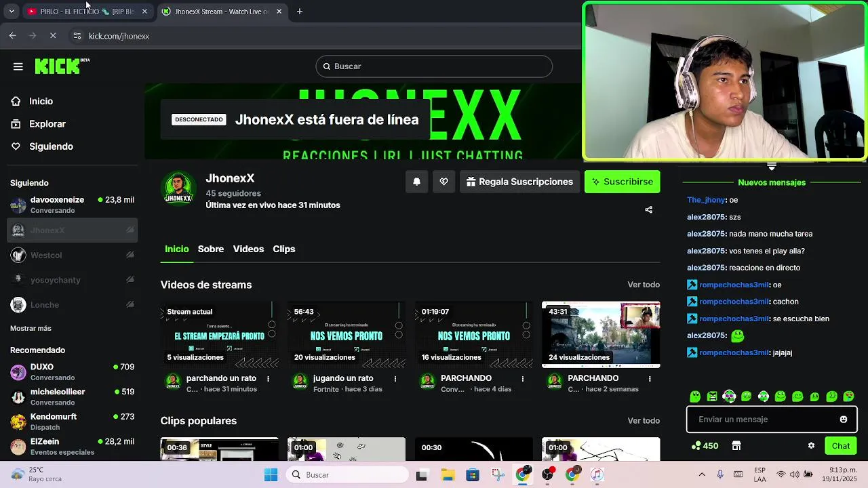The height and width of the screenshot is (488, 868).
Task: Open File Explorer from the taskbar
Action: [x=447, y=475]
